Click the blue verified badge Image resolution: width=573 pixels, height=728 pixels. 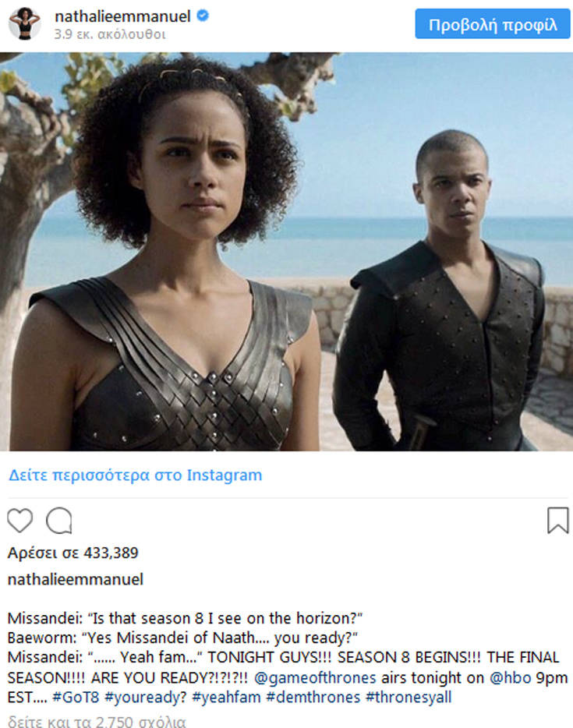(x=203, y=16)
